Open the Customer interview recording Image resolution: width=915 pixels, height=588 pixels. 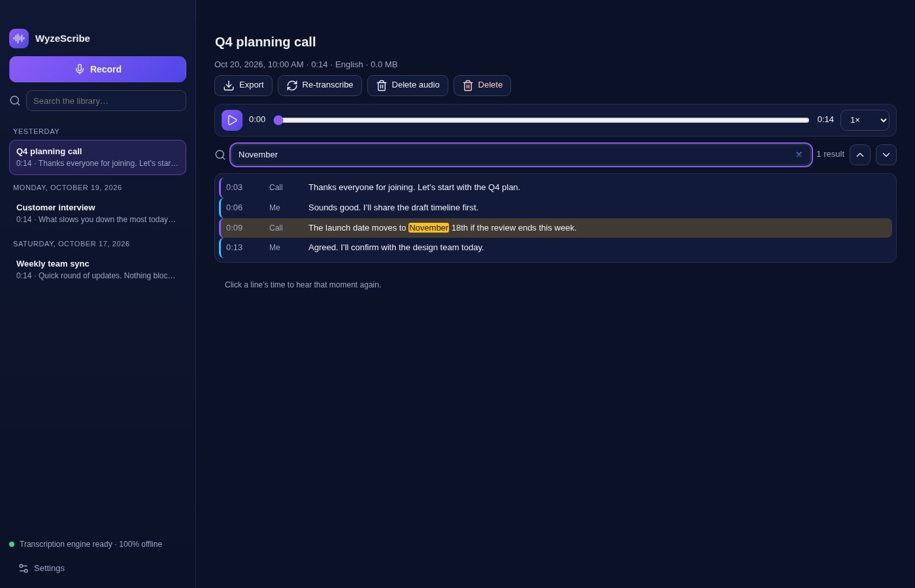pyautogui.click(x=97, y=214)
